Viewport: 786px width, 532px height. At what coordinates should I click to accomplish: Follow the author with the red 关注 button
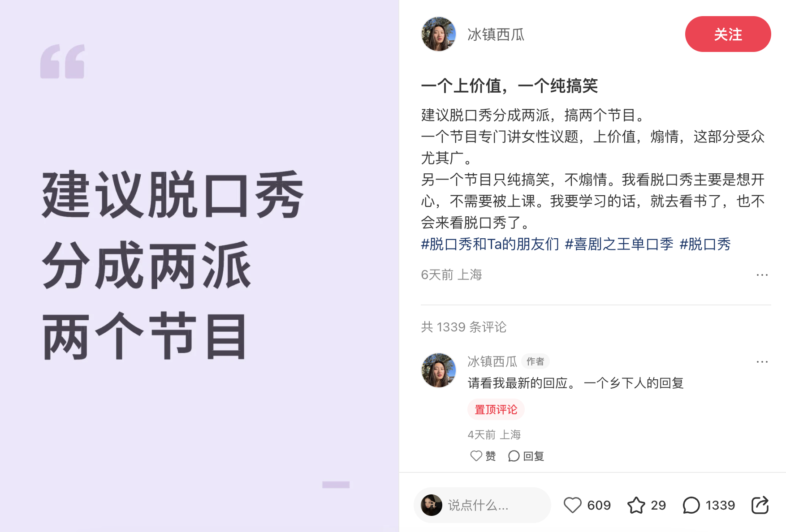(x=728, y=34)
